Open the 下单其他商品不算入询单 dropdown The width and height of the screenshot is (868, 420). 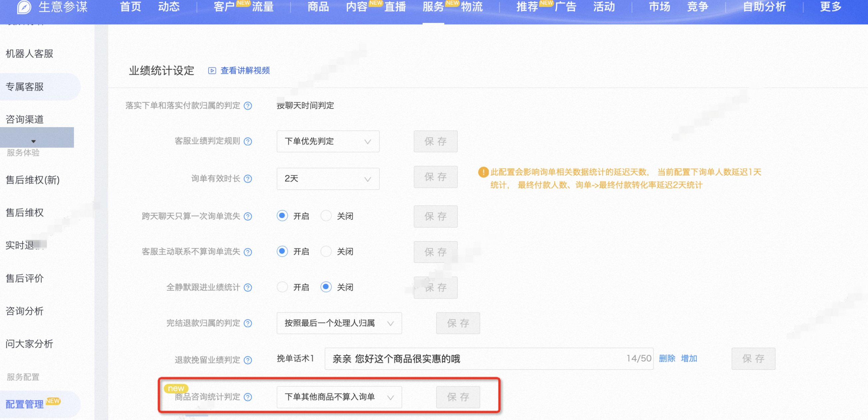pos(339,397)
